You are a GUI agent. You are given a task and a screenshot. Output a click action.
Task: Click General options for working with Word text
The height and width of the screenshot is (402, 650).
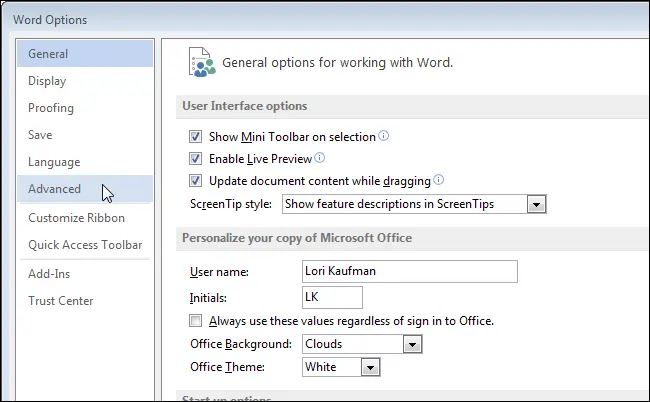pyautogui.click(x=337, y=63)
